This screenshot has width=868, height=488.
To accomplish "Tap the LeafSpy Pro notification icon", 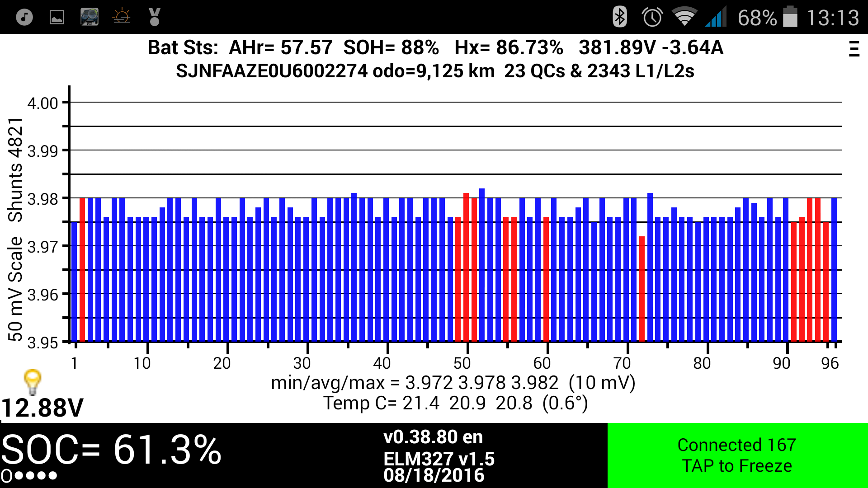I will [x=90, y=17].
